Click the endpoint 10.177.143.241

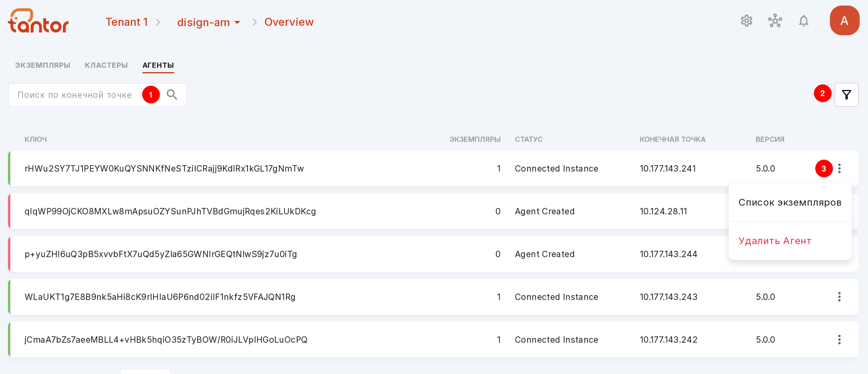668,168
